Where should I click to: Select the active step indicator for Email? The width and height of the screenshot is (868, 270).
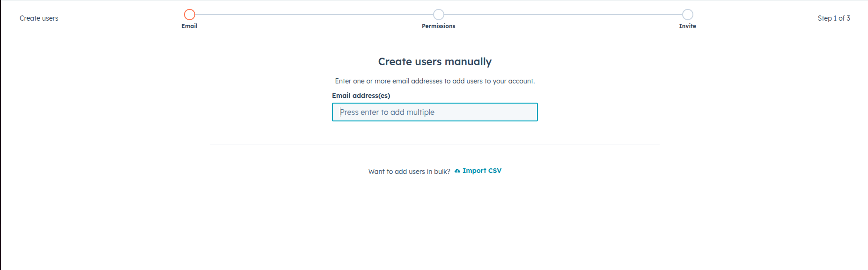tap(189, 15)
